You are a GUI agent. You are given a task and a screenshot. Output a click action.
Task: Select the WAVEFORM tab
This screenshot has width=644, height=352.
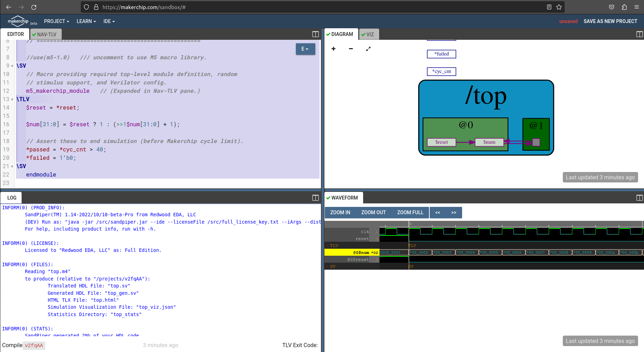click(344, 198)
